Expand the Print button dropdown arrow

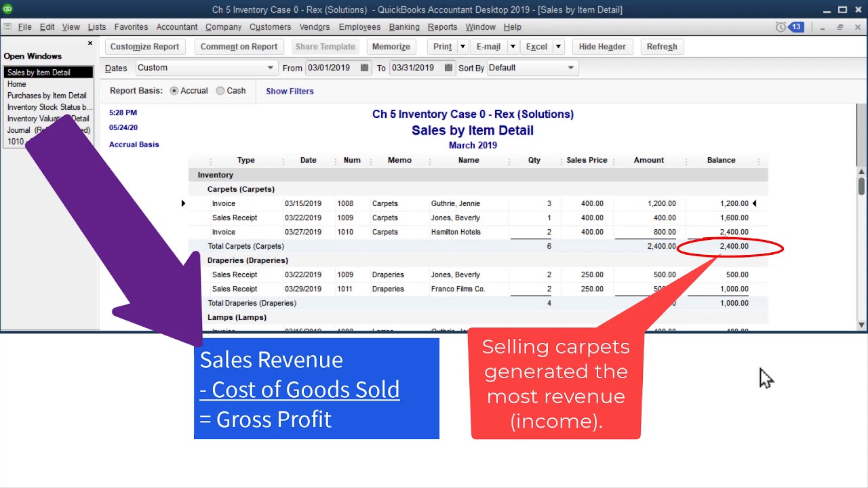(x=462, y=47)
